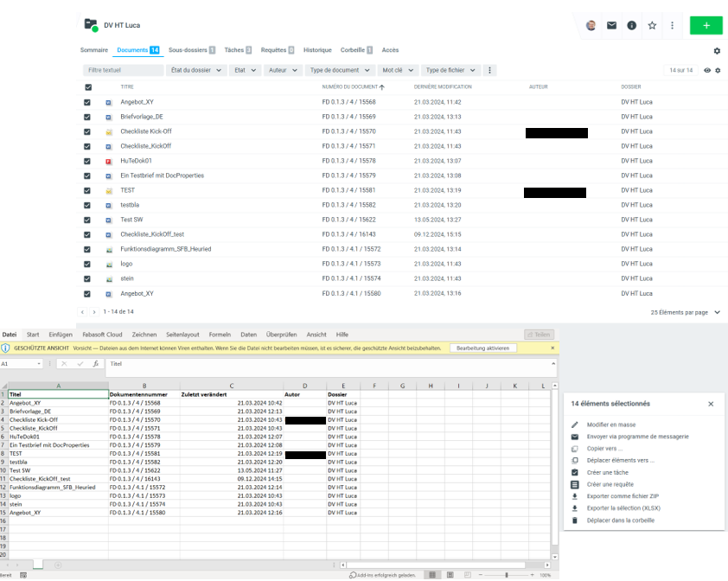728x581 pixels.
Task: Click the Filtre textuel search field
Action: [x=124, y=70]
